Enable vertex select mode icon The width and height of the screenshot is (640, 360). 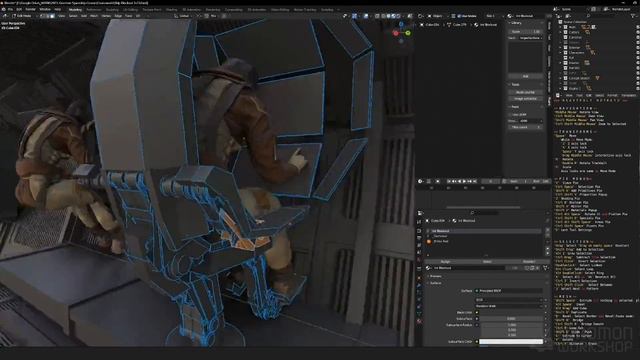(42, 16)
